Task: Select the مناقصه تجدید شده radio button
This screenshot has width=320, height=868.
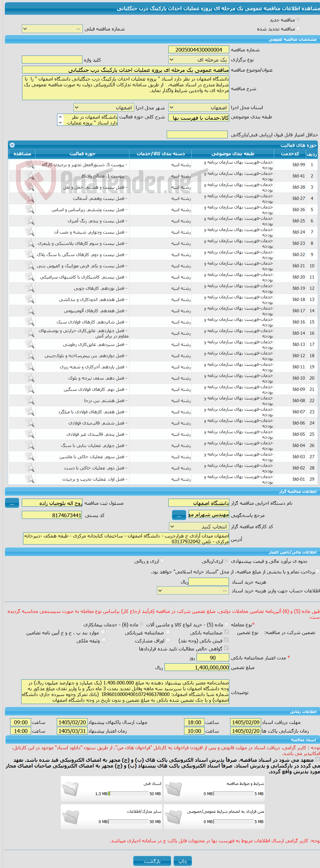Action: pos(298,29)
